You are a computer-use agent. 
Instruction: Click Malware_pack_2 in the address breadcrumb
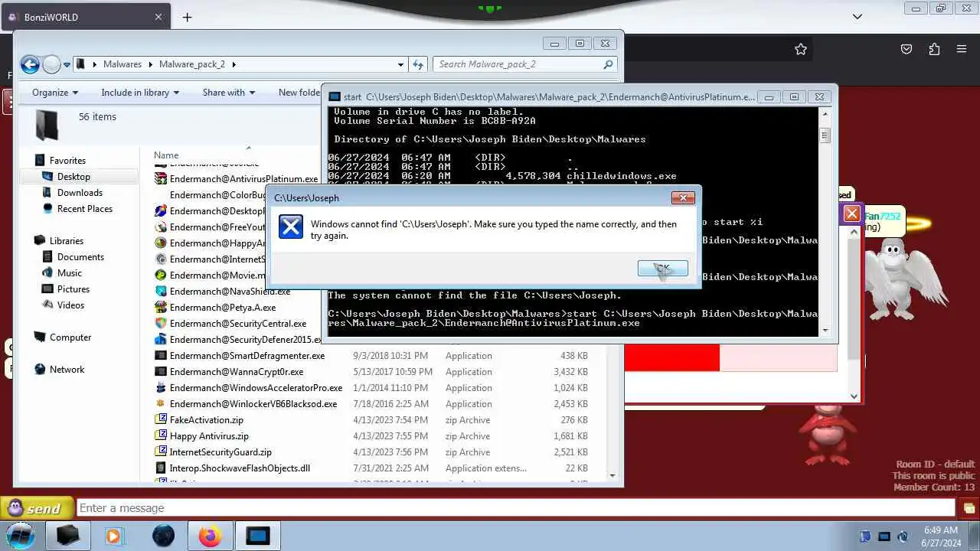coord(192,64)
